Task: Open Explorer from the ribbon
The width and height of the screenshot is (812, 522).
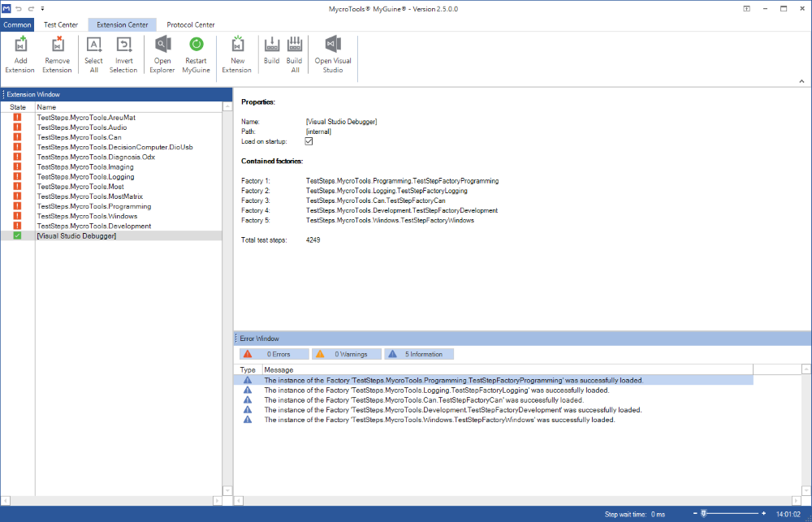Action: tap(162, 54)
